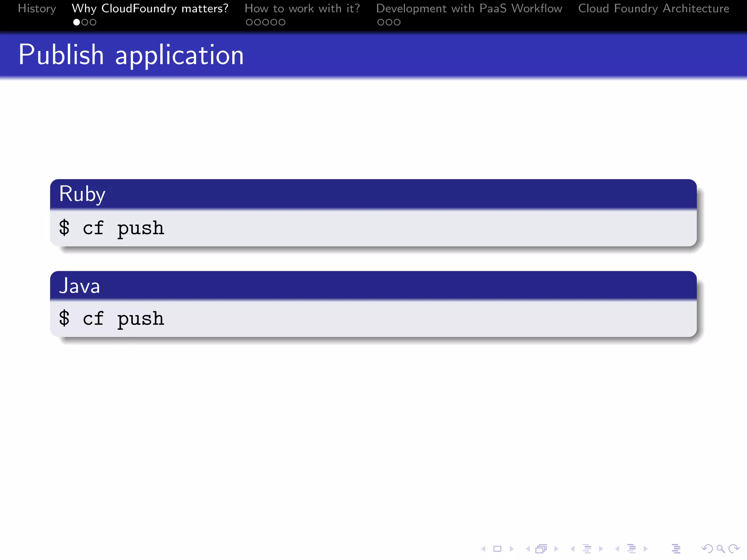This screenshot has height=560, width=747.
Task: Click the single slide rectangle navigation icon
Action: click(497, 549)
